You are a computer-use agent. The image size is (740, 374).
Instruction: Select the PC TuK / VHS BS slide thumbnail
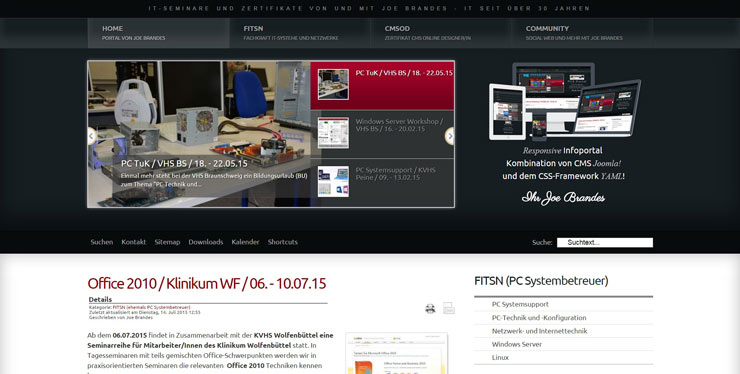[333, 85]
